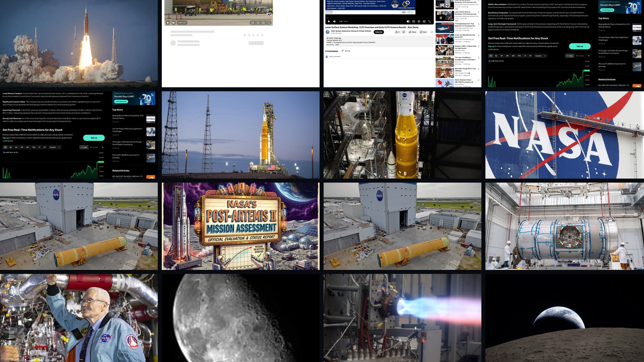Select 5D range on NASA's New Initiative page
The width and height of the screenshot is (644, 362).
pos(496,56)
